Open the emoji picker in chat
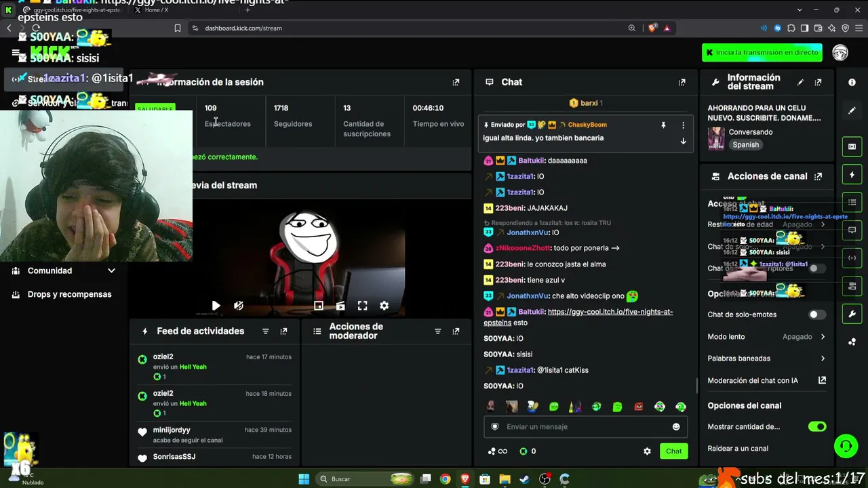Screen dimensions: 868x488 (x=676, y=426)
